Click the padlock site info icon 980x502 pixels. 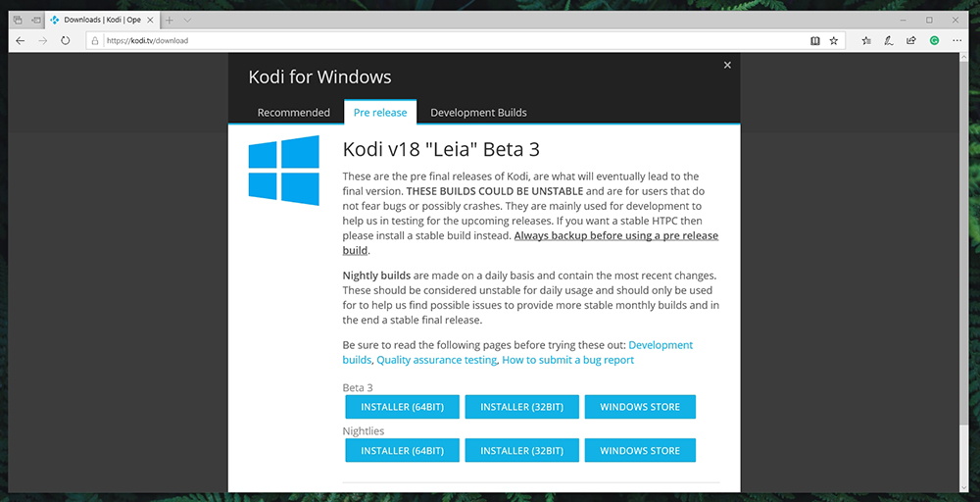[x=95, y=40]
